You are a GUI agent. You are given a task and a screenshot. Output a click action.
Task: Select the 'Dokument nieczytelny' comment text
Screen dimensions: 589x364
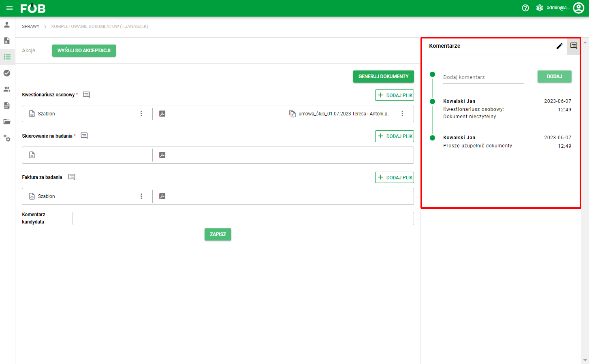click(469, 117)
